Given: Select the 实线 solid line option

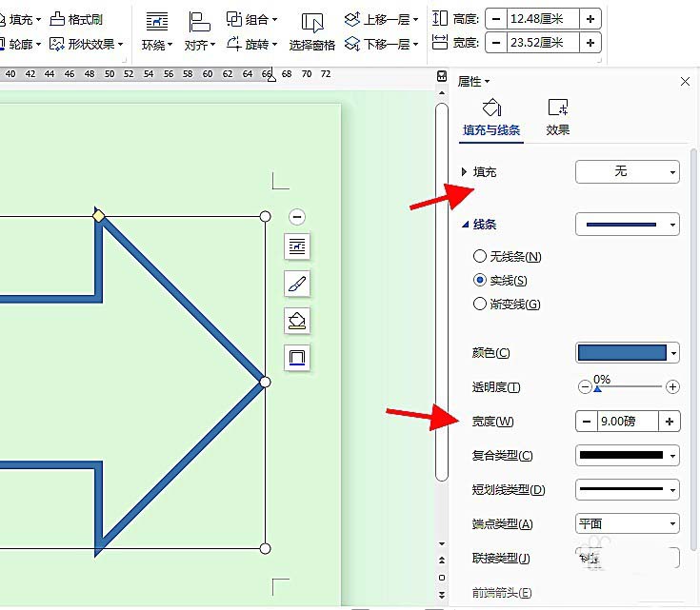Looking at the screenshot, I should pyautogui.click(x=480, y=281).
